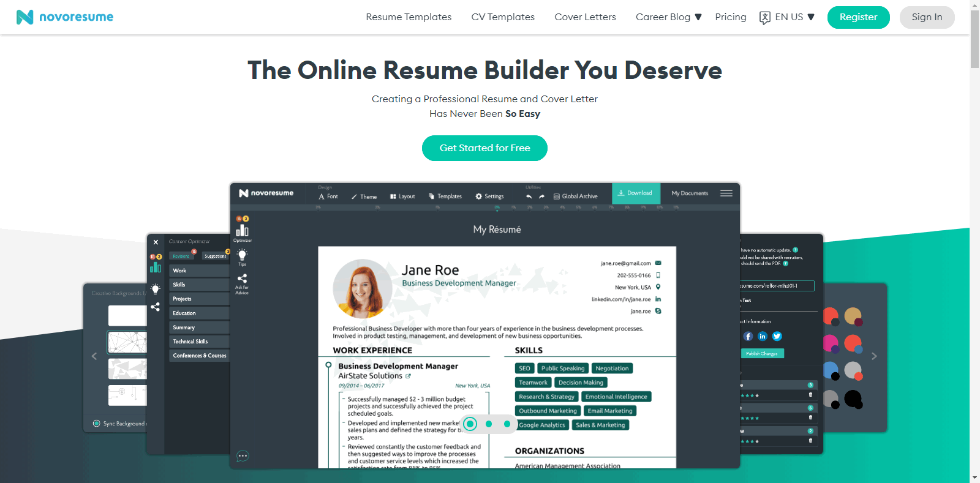Viewport: 980px width, 483px height.
Task: Open CV Templates in the top navigation
Action: click(x=503, y=17)
